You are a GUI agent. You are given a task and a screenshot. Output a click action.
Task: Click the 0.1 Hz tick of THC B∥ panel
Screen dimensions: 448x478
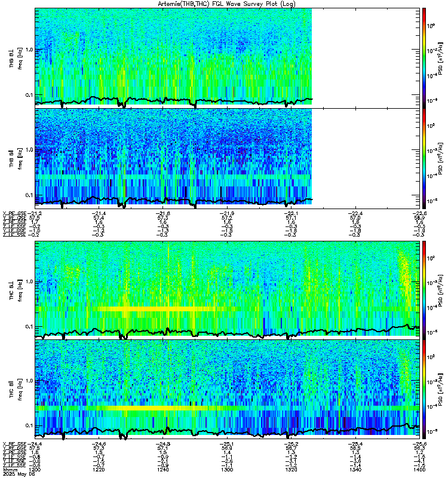[29, 425]
